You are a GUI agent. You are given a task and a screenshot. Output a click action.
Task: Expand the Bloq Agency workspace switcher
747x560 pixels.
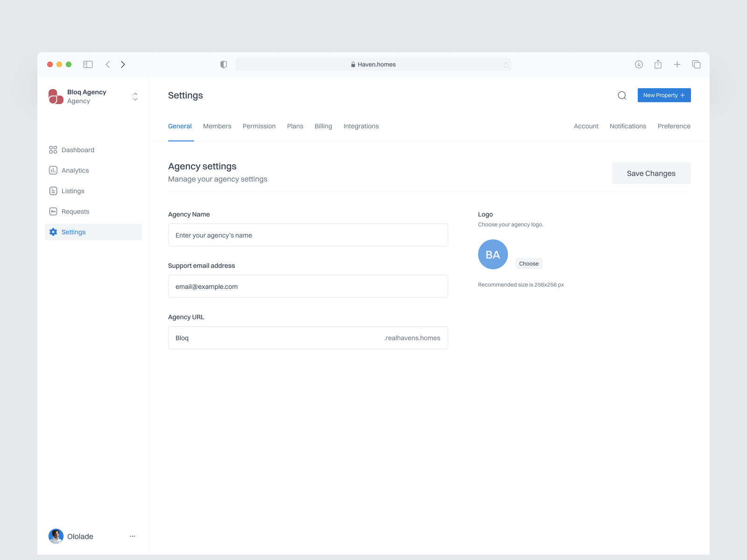pos(135,97)
